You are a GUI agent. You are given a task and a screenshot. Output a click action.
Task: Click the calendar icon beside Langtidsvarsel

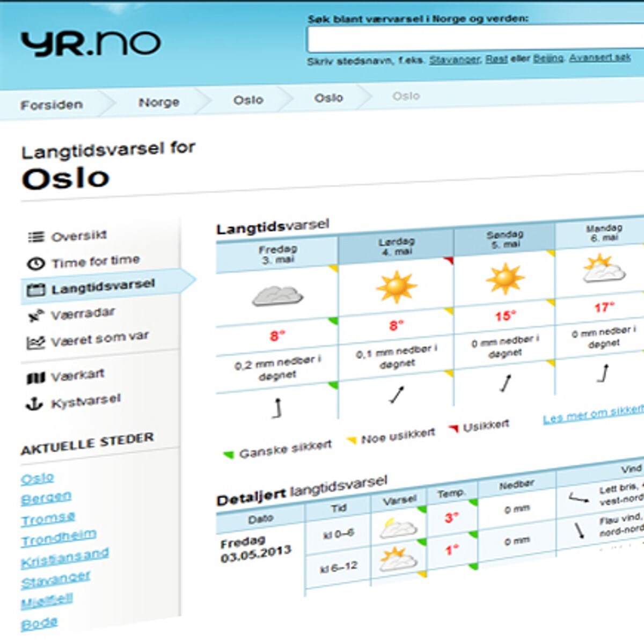[x=35, y=290]
